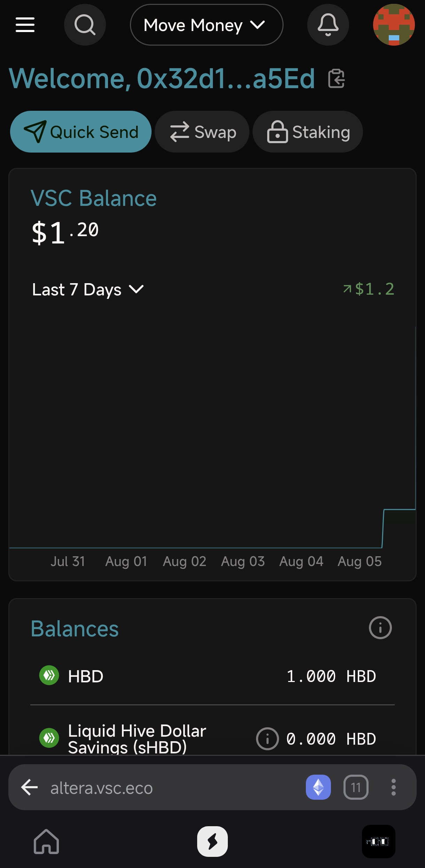
Task: View info for Liquid Hive Dollar Savings
Action: (267, 738)
